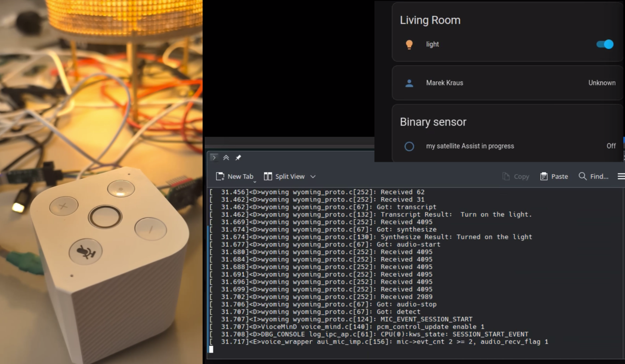Toggle off the Living Room light switch
The height and width of the screenshot is (364, 625).
(604, 44)
